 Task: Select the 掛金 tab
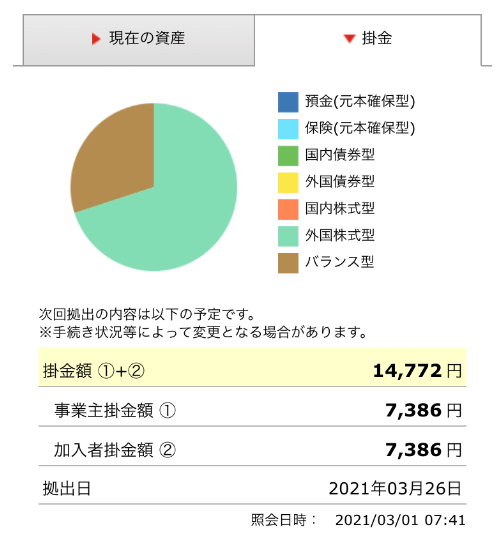click(368, 40)
